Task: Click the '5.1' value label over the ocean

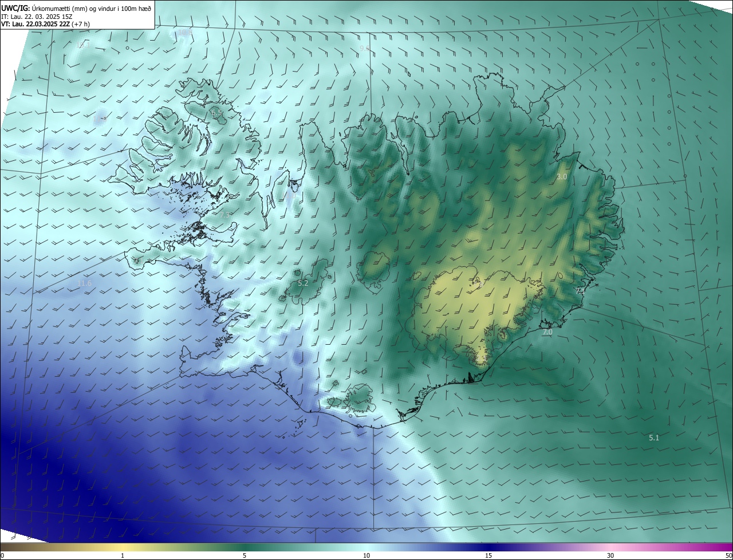Action: coord(654,437)
